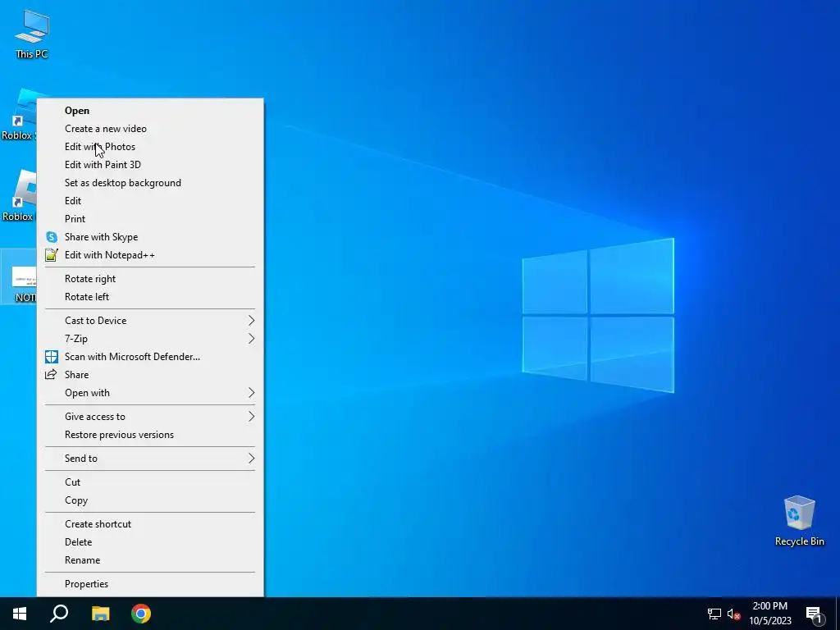Expand the 7-Zip submenu arrow
Image resolution: width=840 pixels, height=630 pixels.
click(251, 339)
